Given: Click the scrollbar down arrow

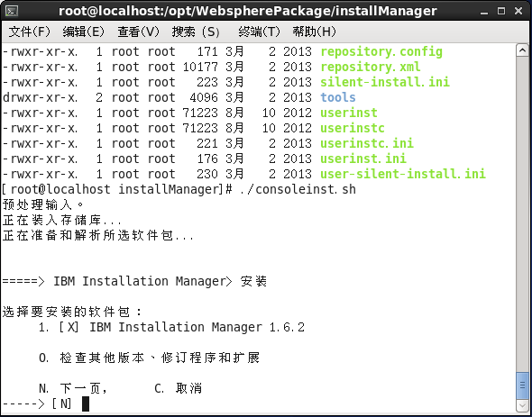Looking at the screenshot, I should pos(522,404).
